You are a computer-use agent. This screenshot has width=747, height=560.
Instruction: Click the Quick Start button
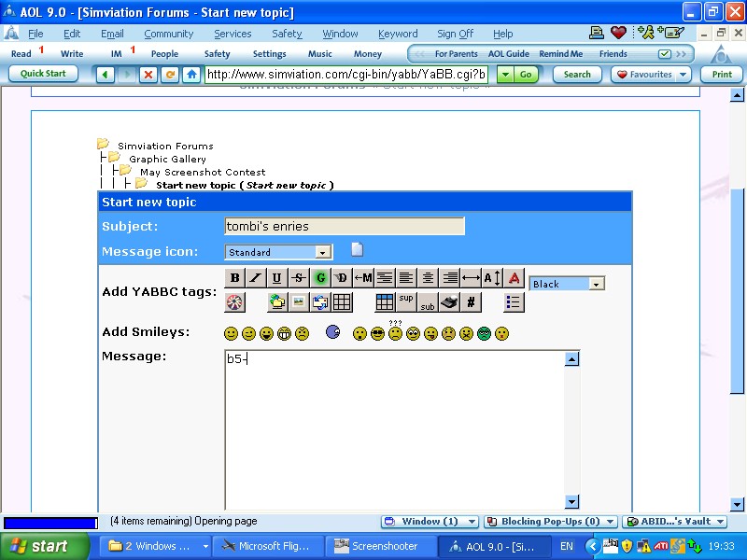coord(43,74)
